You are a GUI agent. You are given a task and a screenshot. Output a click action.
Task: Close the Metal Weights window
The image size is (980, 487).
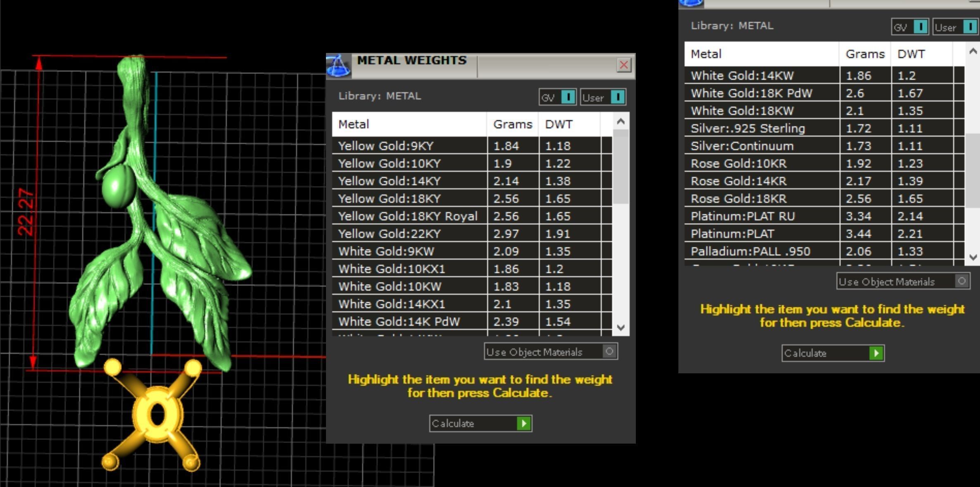click(x=623, y=65)
